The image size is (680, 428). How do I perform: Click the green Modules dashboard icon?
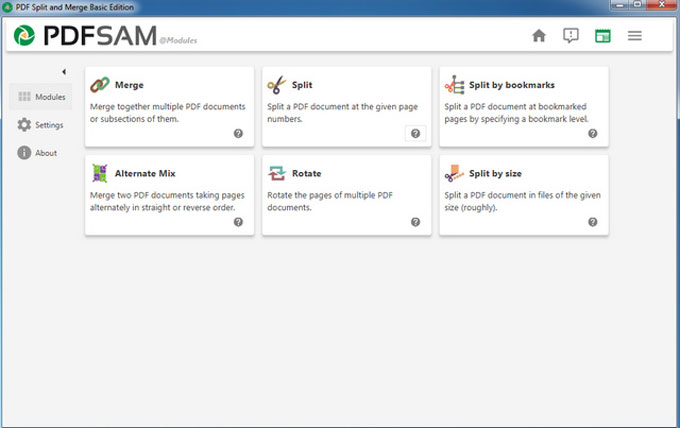coord(602,36)
